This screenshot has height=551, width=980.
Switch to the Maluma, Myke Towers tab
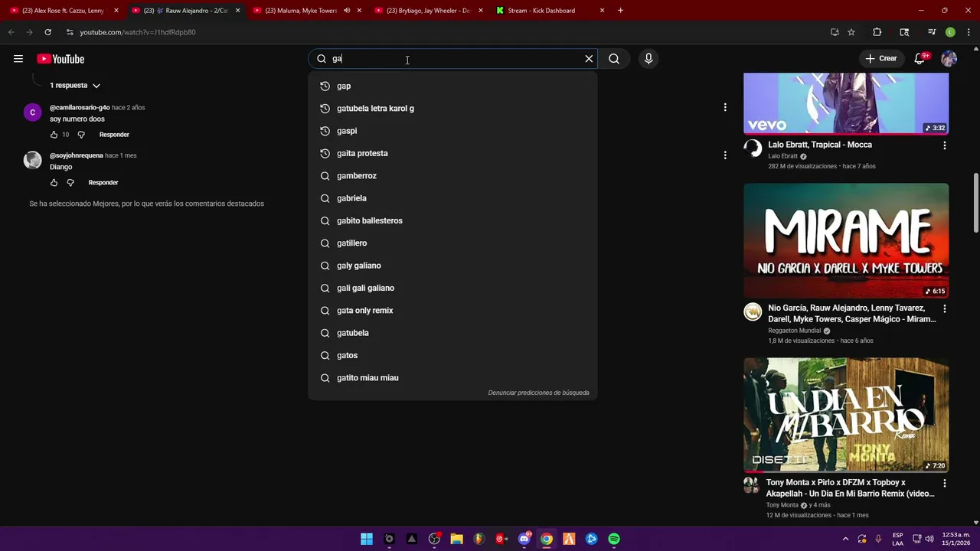(x=300, y=11)
